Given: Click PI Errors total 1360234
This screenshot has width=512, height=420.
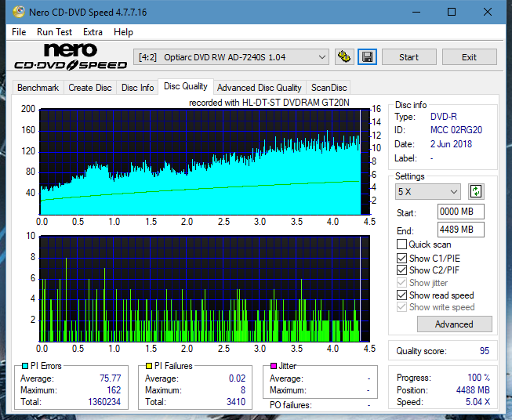Looking at the screenshot, I should pos(104,402).
